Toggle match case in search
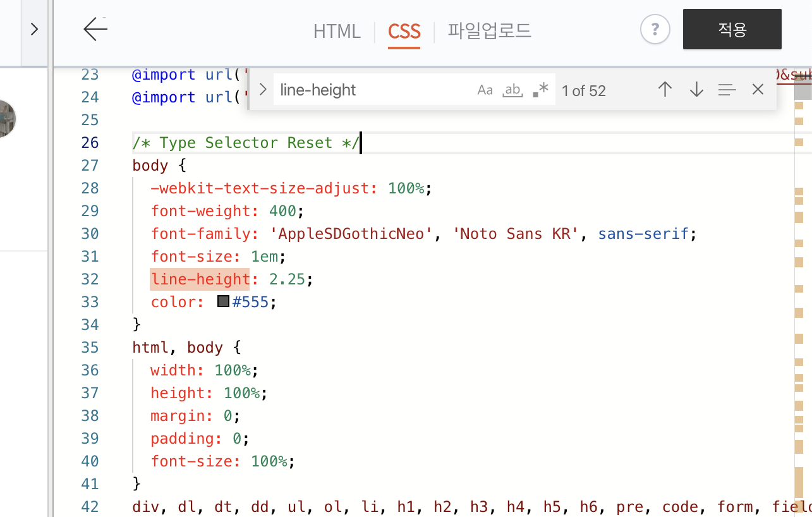 pos(485,90)
